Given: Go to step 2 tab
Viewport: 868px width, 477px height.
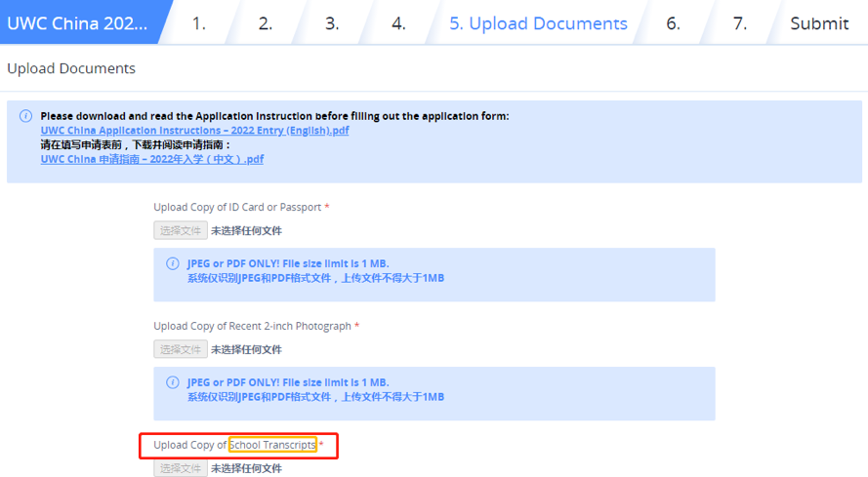Looking at the screenshot, I should (x=266, y=23).
